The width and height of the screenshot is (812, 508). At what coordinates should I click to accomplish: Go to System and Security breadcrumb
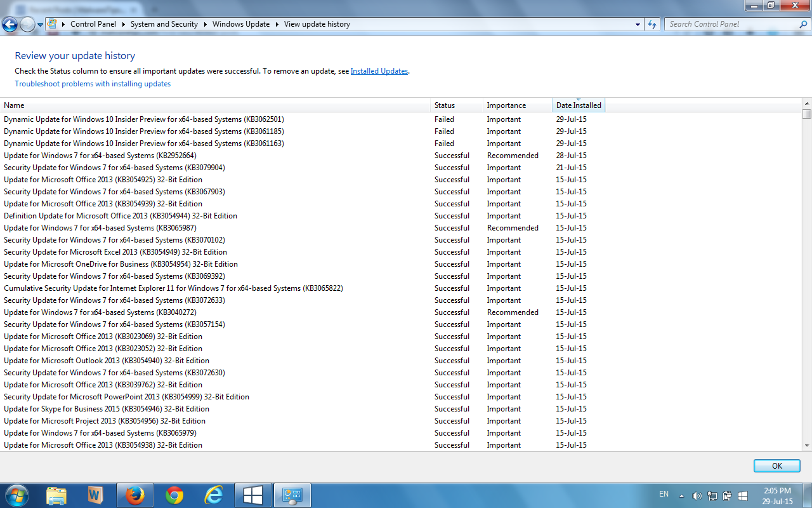click(164, 24)
